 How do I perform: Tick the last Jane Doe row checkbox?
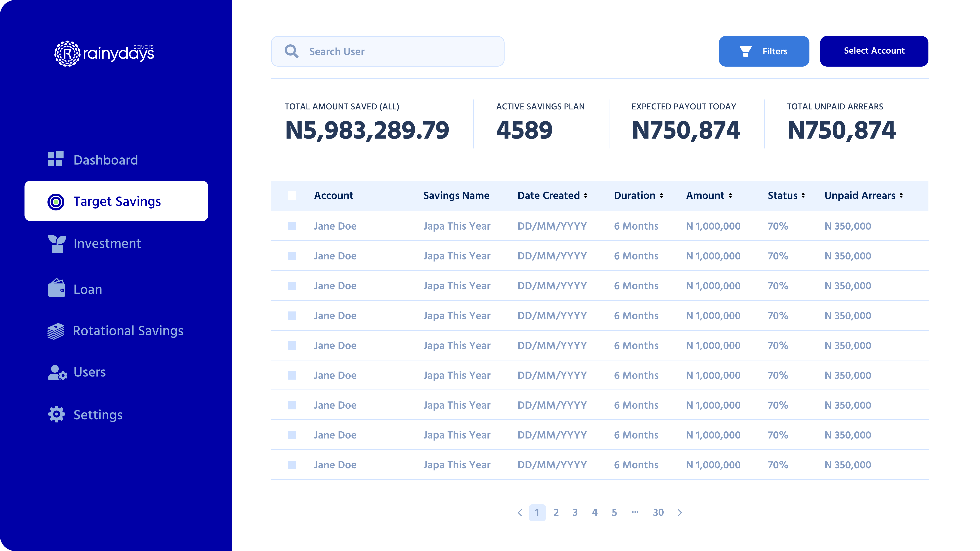coord(292,465)
